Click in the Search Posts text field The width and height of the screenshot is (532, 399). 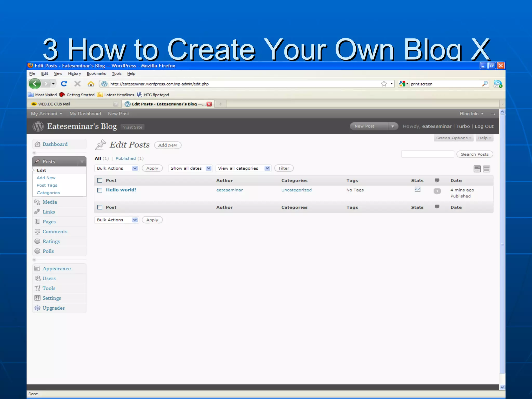428,154
